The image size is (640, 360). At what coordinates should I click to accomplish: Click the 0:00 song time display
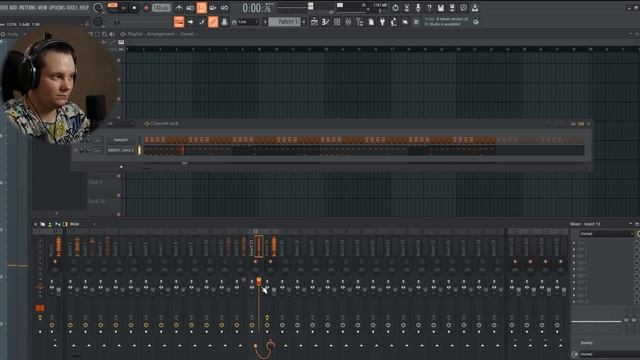(257, 8)
